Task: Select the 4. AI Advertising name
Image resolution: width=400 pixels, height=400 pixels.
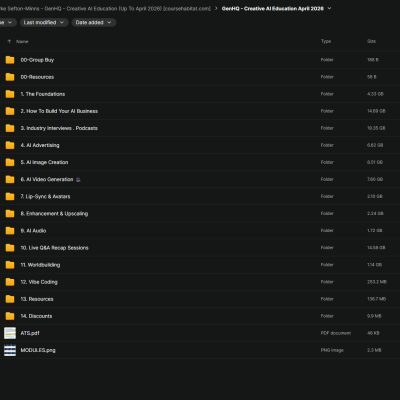Action: click(40, 145)
